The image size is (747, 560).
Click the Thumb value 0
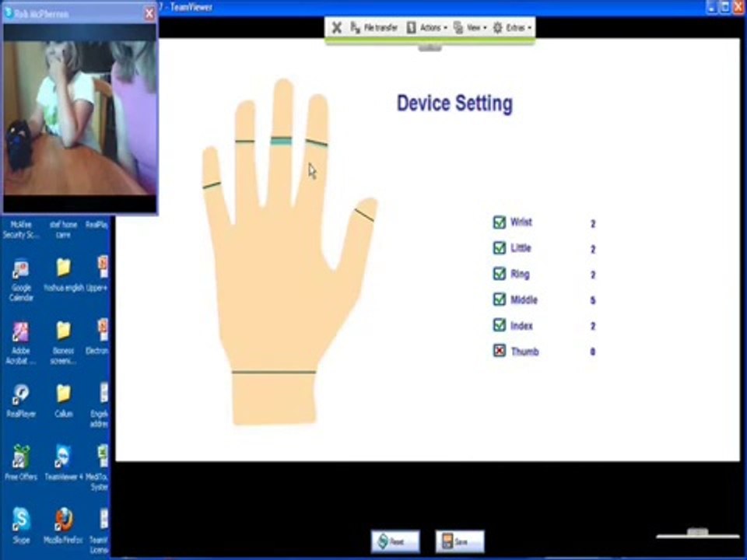(593, 352)
